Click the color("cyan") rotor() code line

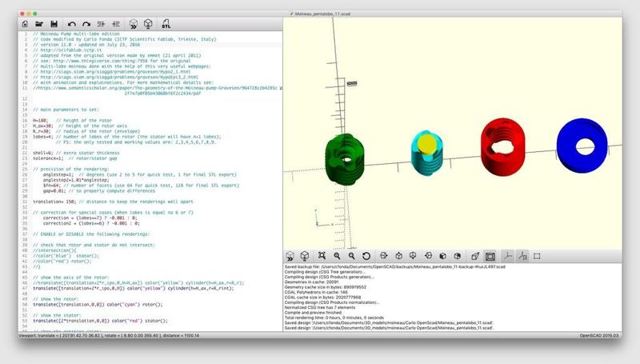[98, 305]
